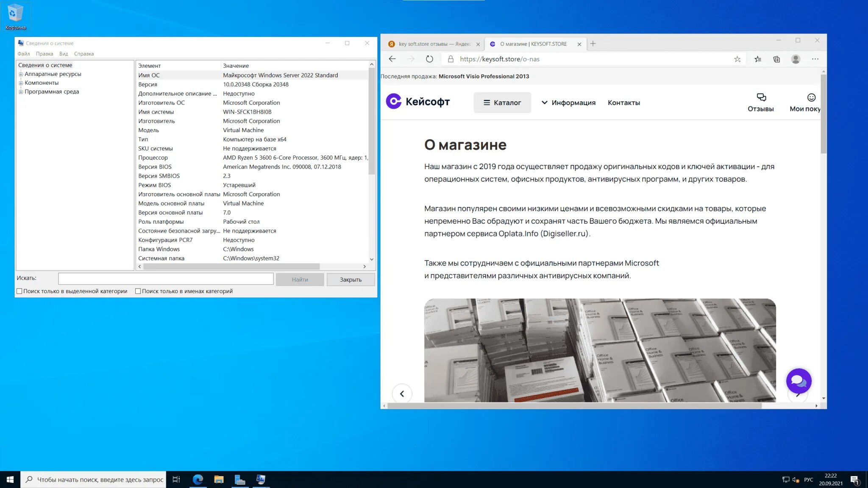Enable 'Поиск только в выделенной категории' checkbox
Viewport: 868px width, 488px height.
pyautogui.click(x=19, y=291)
